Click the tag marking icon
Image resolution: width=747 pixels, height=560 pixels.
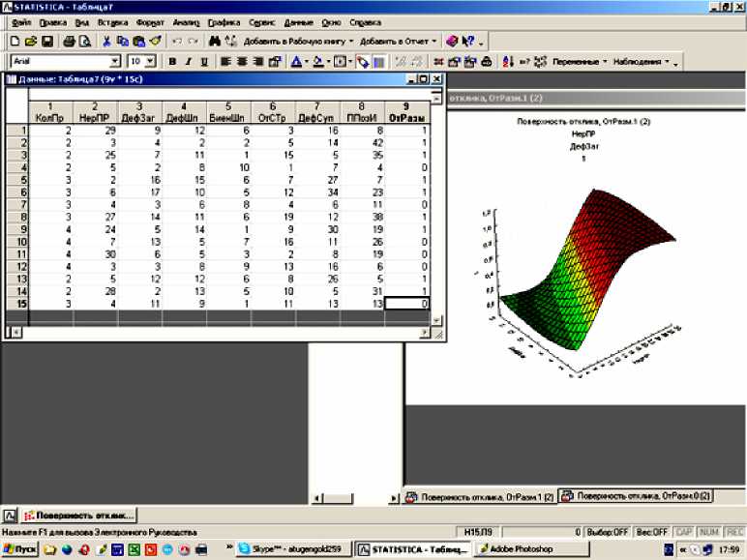(363, 62)
